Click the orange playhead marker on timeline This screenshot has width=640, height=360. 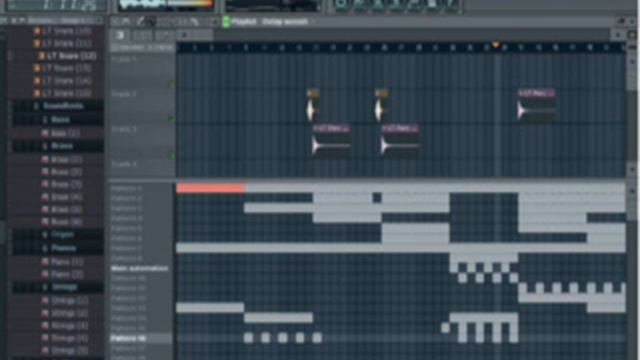(x=496, y=44)
